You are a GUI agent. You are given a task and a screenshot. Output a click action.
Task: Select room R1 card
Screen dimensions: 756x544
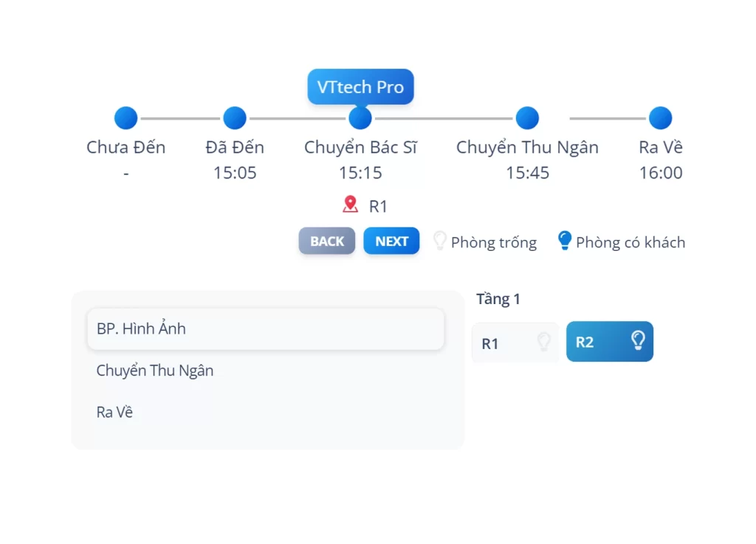515,342
